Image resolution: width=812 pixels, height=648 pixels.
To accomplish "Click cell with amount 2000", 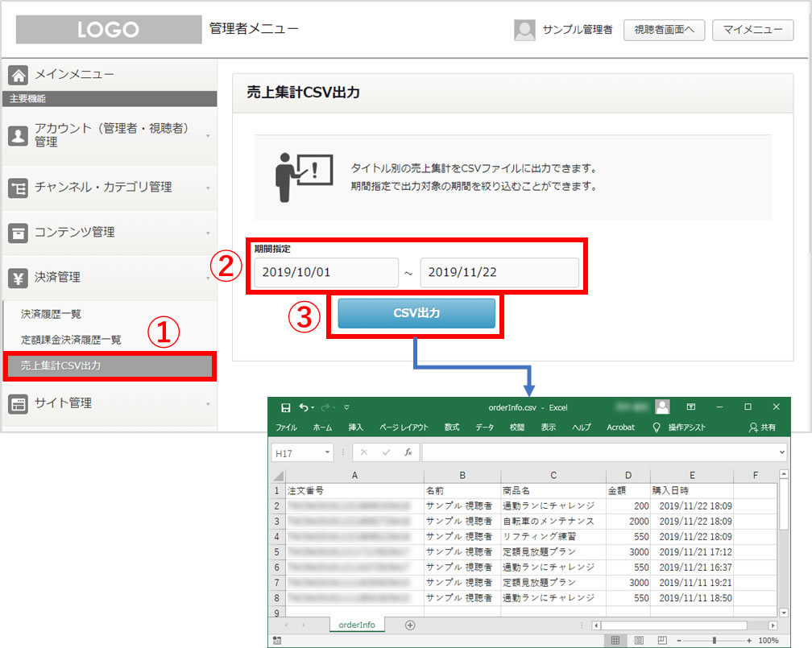I will 628,521.
